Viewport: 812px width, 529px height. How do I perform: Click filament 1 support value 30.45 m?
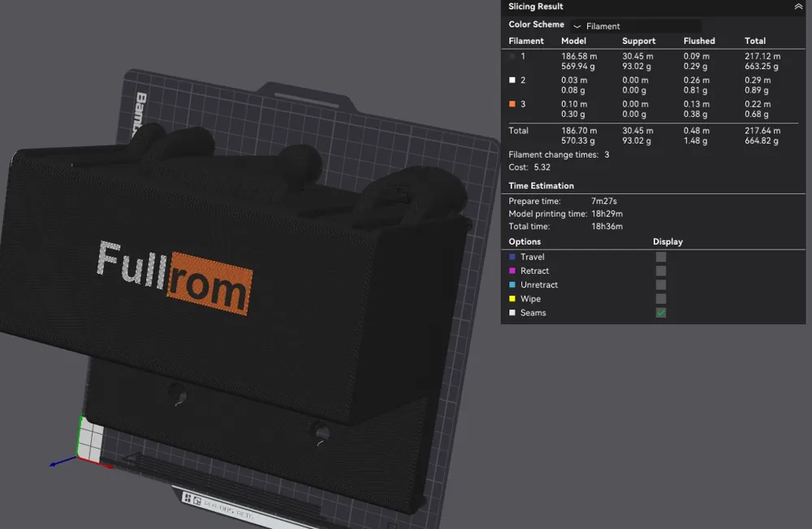coord(637,56)
